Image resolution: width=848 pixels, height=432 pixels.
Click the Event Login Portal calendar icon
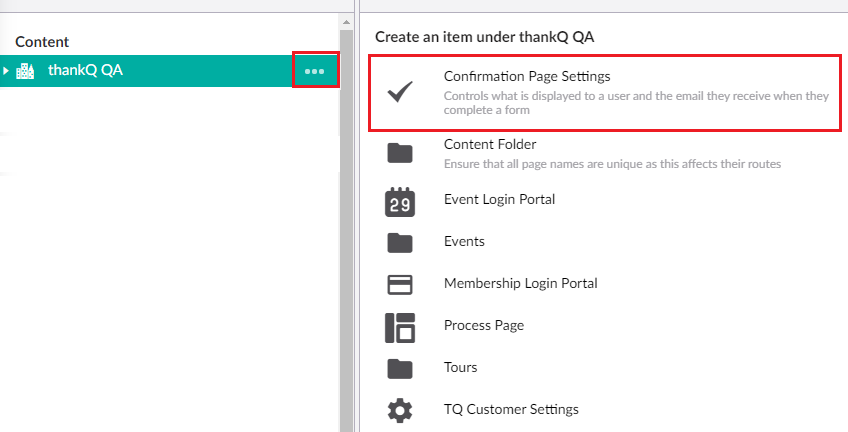point(400,202)
